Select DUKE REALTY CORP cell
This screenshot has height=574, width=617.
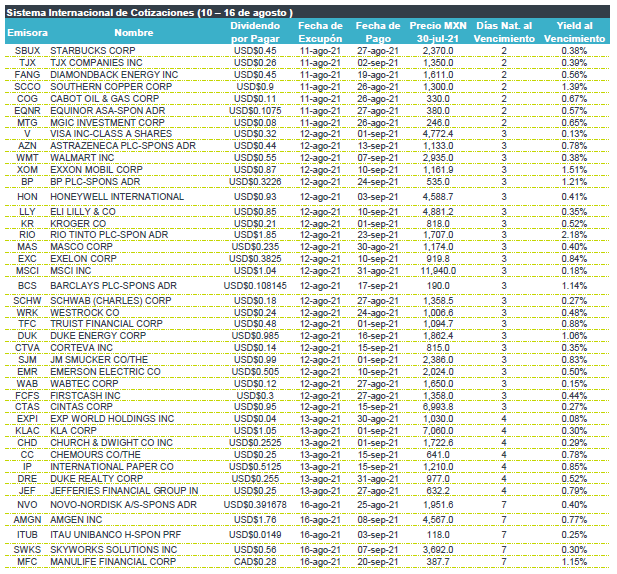pos(96,479)
